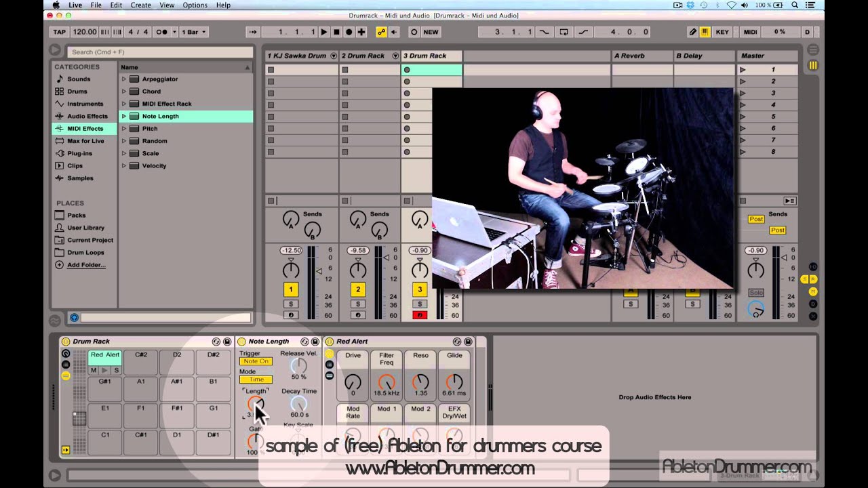Toggle MIDI Arrangement Overdub plus button

[361, 32]
